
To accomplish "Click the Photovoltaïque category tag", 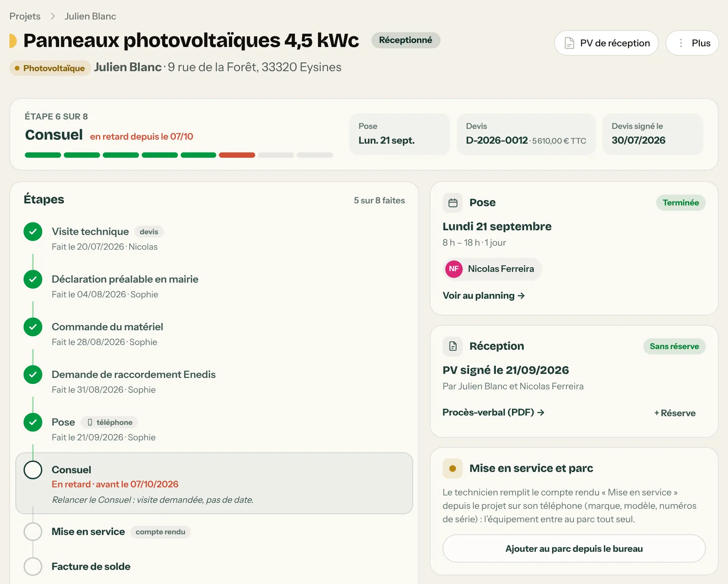I will [x=50, y=68].
